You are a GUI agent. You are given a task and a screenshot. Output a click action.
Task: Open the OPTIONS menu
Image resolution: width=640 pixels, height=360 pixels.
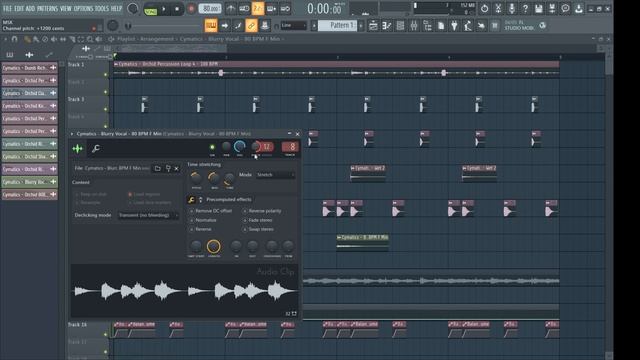coord(83,9)
